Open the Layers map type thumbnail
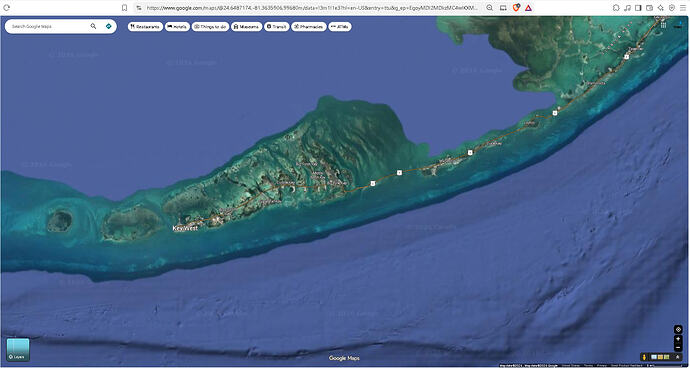690x369 pixels. tap(18, 350)
